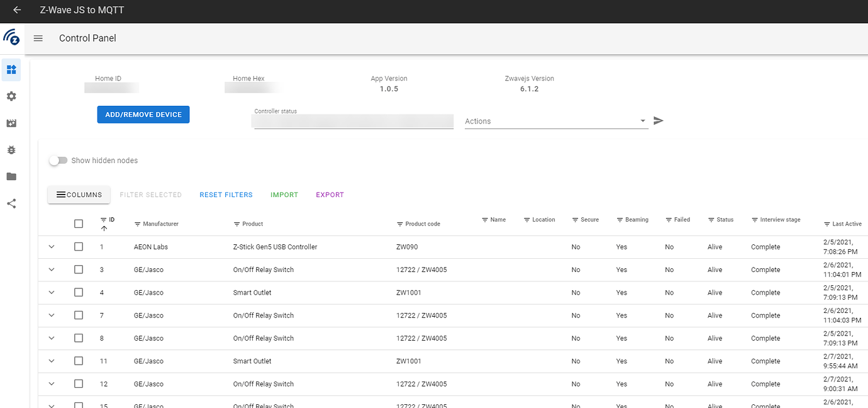The height and width of the screenshot is (408, 868).
Task: Open the Control Panel dashboard icon in sidebar
Action: 11,69
